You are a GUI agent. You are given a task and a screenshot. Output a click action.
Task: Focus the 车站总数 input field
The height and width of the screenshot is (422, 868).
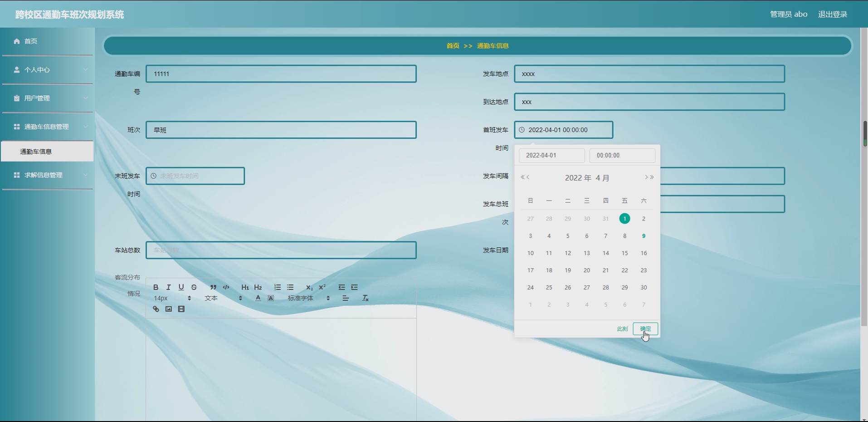click(281, 250)
